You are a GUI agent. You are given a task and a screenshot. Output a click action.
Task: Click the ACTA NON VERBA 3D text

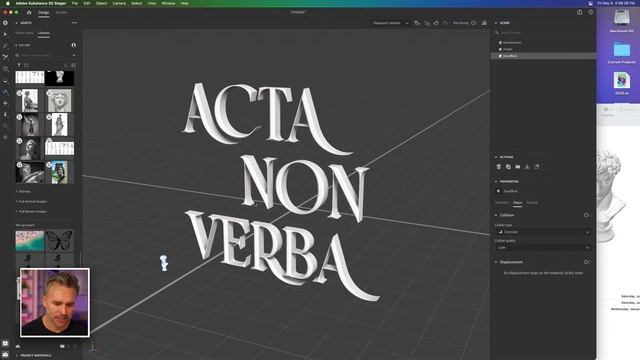pos(282,191)
